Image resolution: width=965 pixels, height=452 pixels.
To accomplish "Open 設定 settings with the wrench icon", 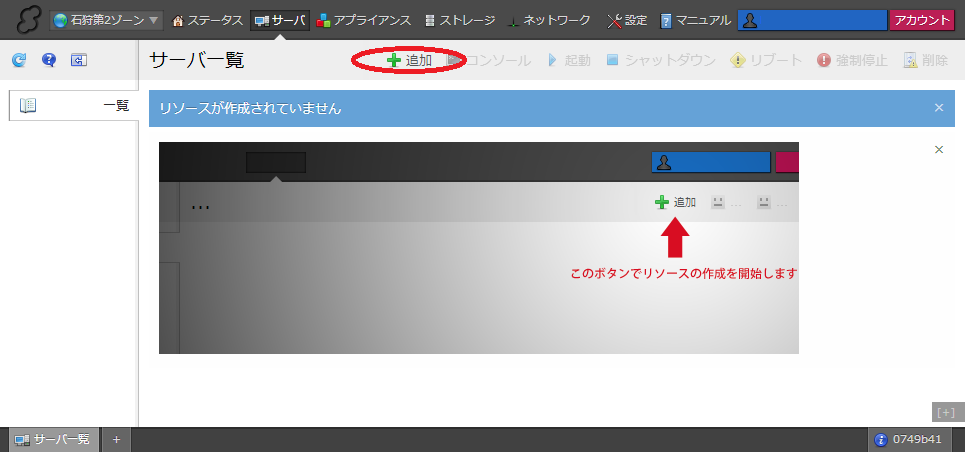I will tap(626, 20).
